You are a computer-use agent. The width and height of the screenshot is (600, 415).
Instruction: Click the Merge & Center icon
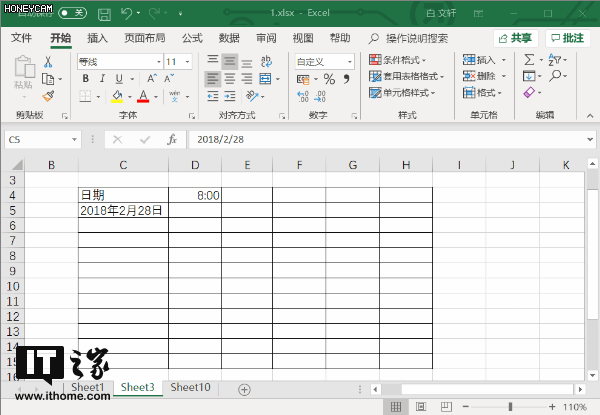click(265, 79)
